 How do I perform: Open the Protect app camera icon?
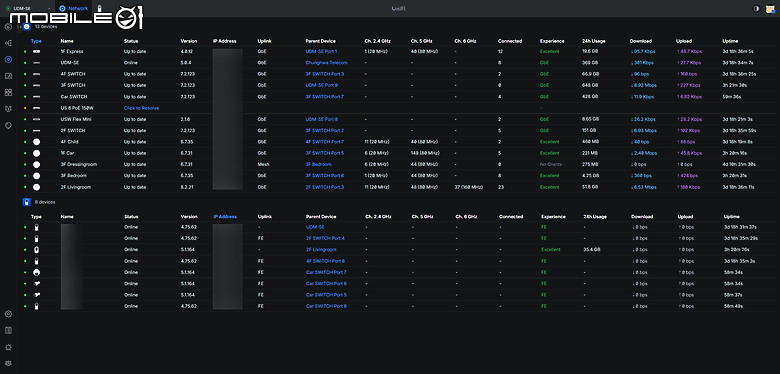(x=99, y=8)
